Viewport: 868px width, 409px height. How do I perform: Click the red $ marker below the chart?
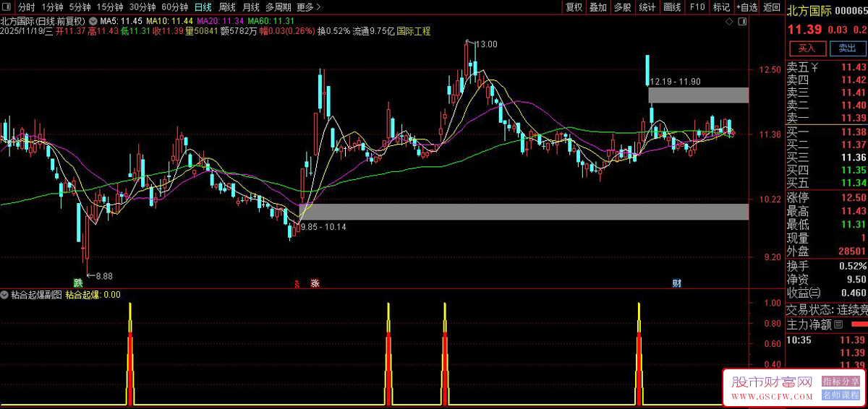297,283
